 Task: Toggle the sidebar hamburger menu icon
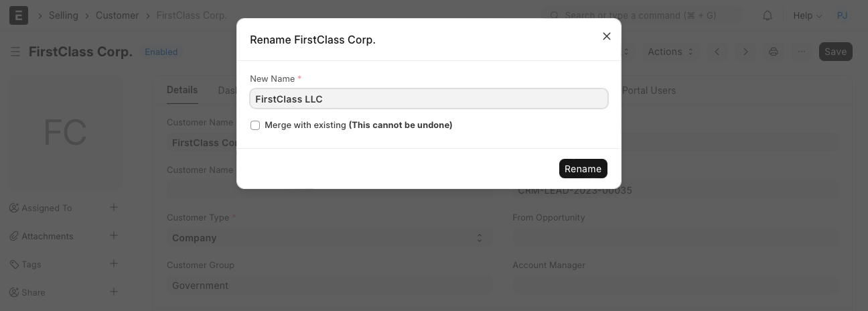[x=15, y=52]
